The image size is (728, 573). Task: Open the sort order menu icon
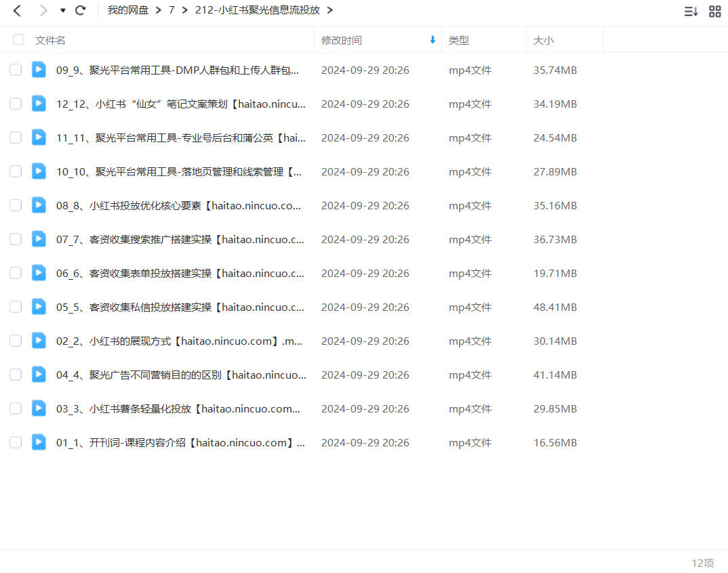pos(691,11)
